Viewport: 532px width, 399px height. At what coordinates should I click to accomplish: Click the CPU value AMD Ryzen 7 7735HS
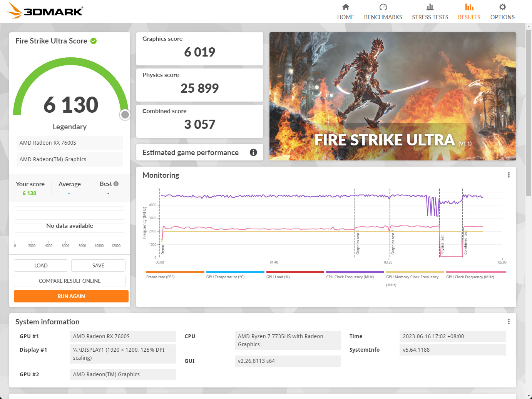pos(288,341)
